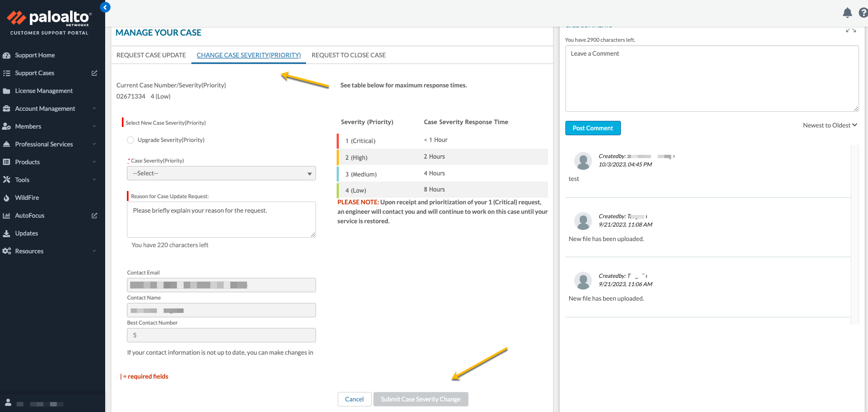Click inside the Leave a Comment box

click(x=712, y=78)
